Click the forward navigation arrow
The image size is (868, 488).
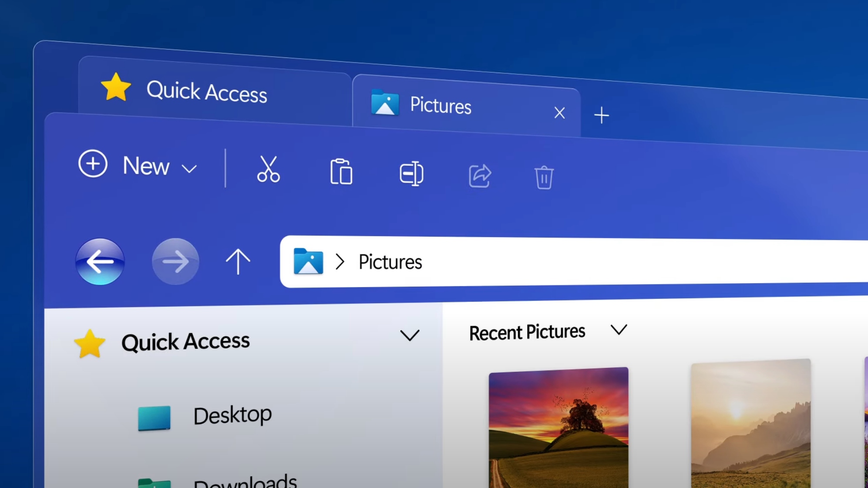tap(175, 261)
